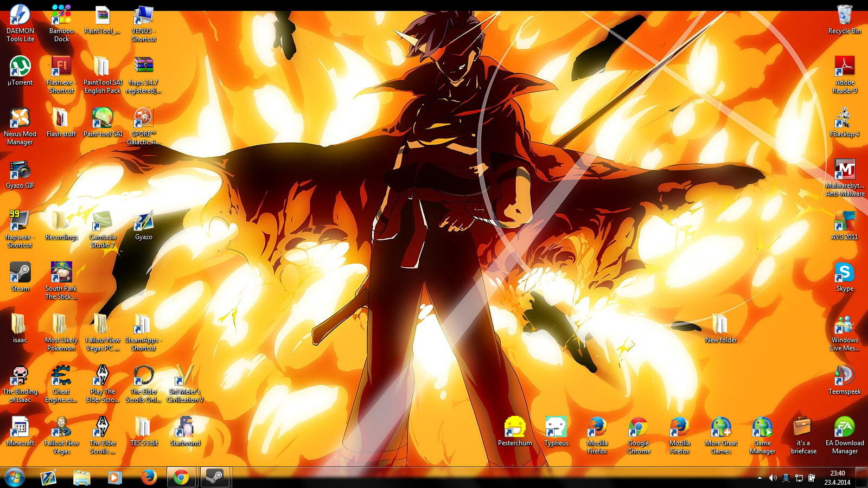Select the Gyazo GIF icon
Image resolution: width=868 pixels, height=488 pixels.
pos(20,174)
